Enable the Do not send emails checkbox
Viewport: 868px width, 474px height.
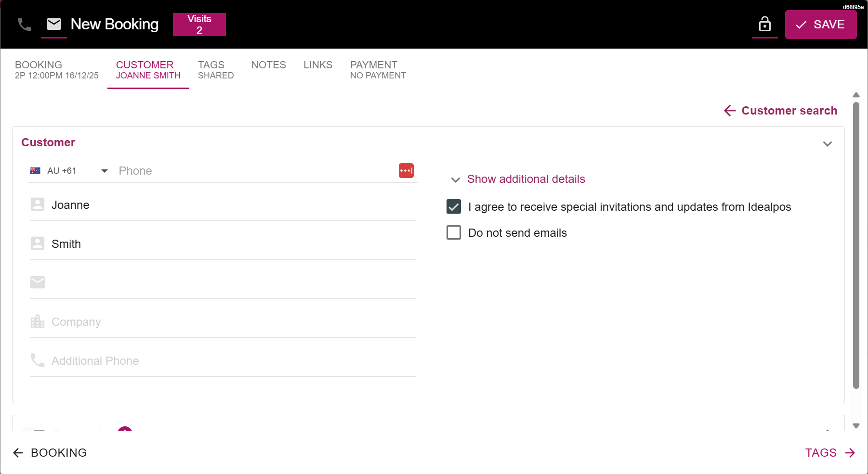pyautogui.click(x=454, y=233)
